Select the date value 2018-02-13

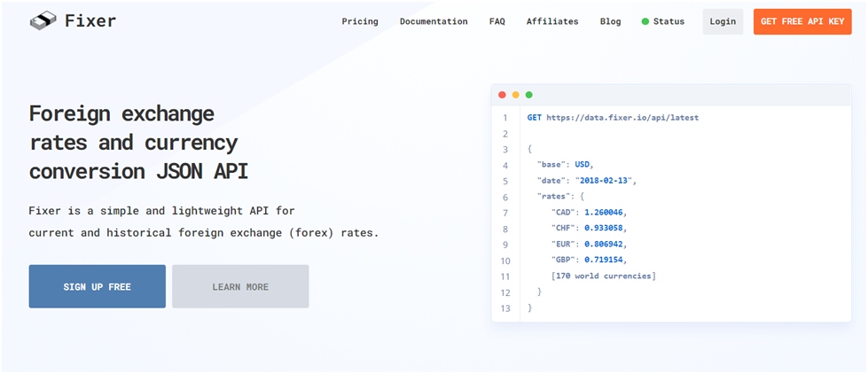tap(604, 181)
